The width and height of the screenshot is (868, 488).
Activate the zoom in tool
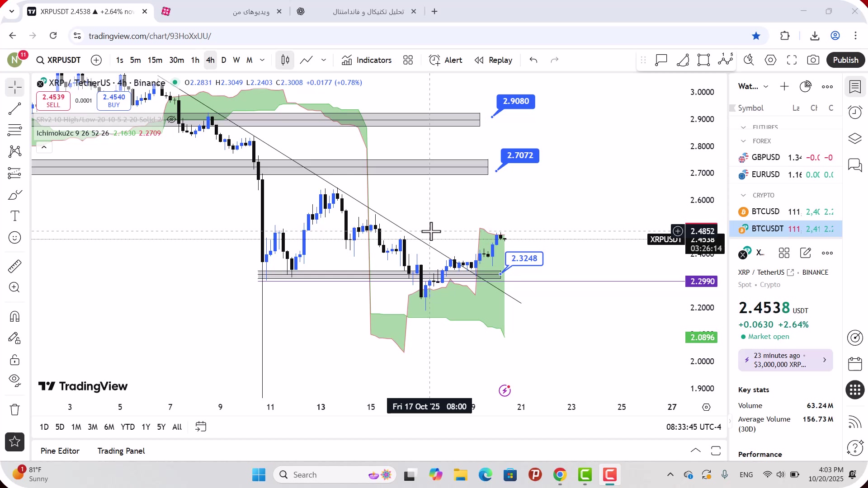click(x=15, y=287)
